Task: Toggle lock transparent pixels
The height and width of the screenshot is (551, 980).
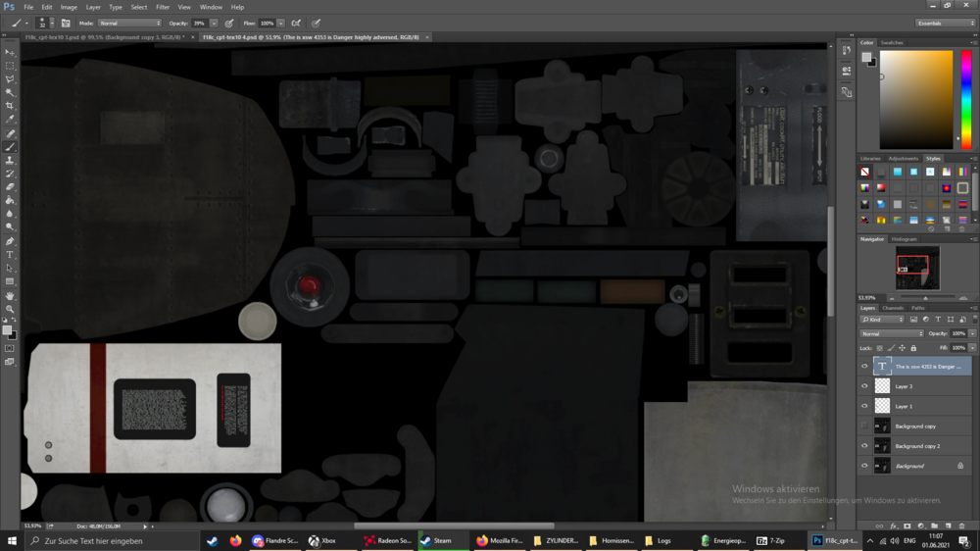Action: [x=880, y=348]
